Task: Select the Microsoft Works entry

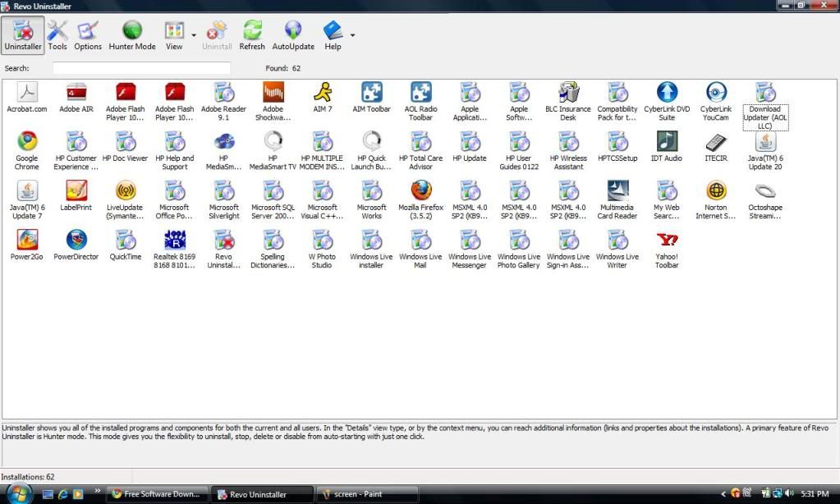Action: coord(372,199)
